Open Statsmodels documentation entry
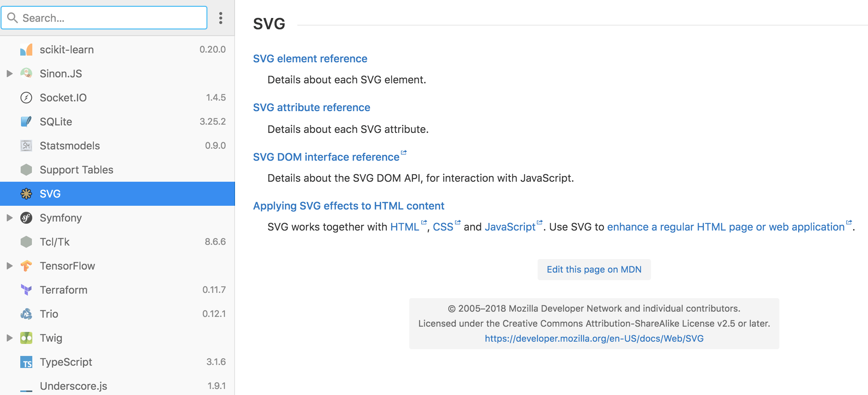The width and height of the screenshot is (868, 395). click(117, 146)
